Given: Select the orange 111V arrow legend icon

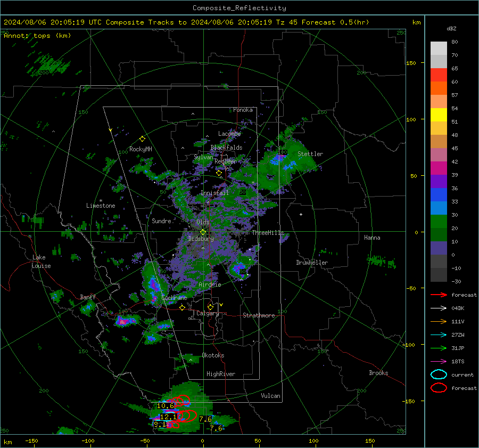Looking at the screenshot, I should 439,321.
